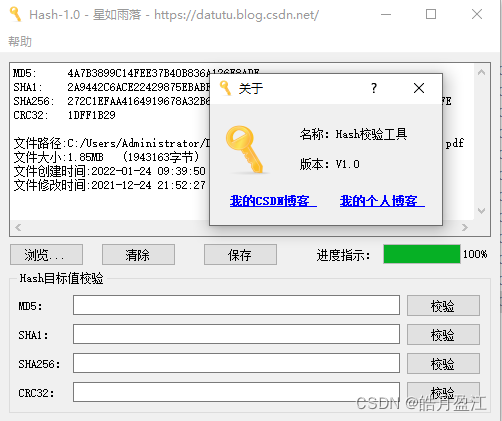Viewport: 502px width, 421px height.
Task: Click the scroll up arrow of results pane
Action: pos(481,72)
